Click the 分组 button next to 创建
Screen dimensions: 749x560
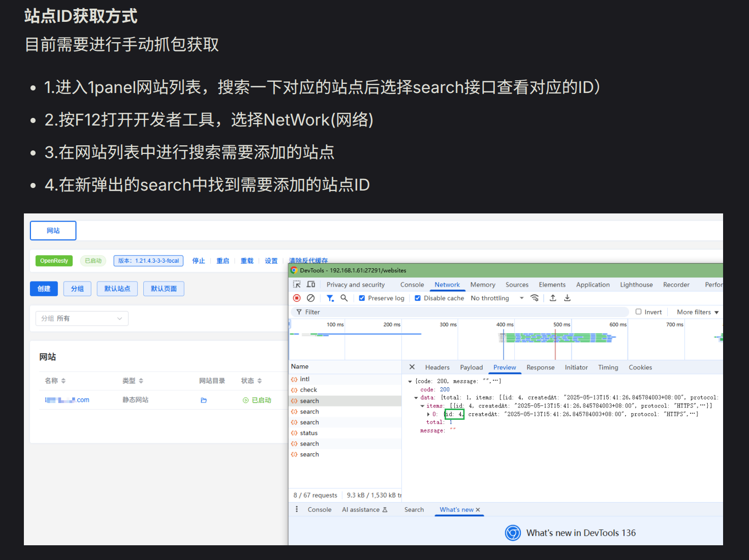(x=77, y=289)
